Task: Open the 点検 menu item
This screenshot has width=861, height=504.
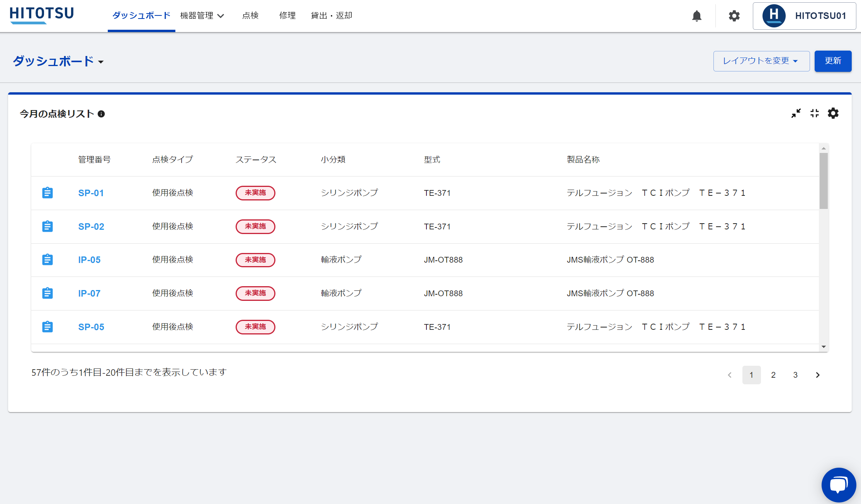Action: click(x=250, y=16)
